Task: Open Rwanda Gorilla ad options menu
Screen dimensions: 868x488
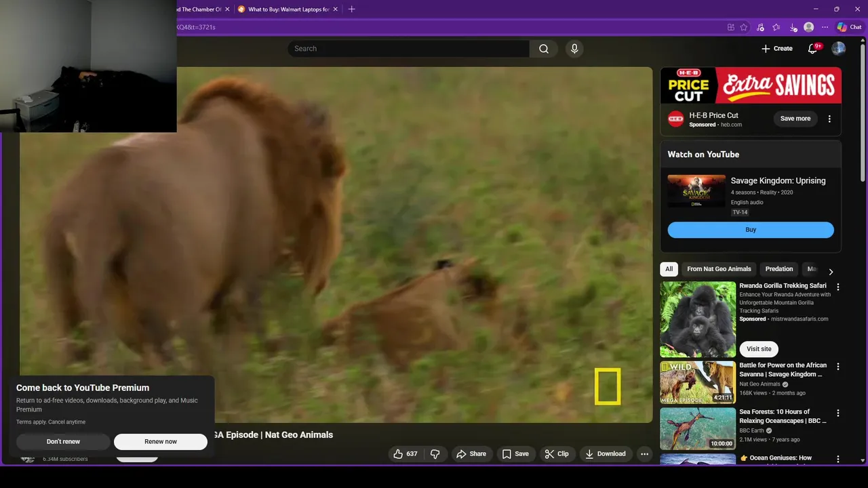Action: click(838, 287)
